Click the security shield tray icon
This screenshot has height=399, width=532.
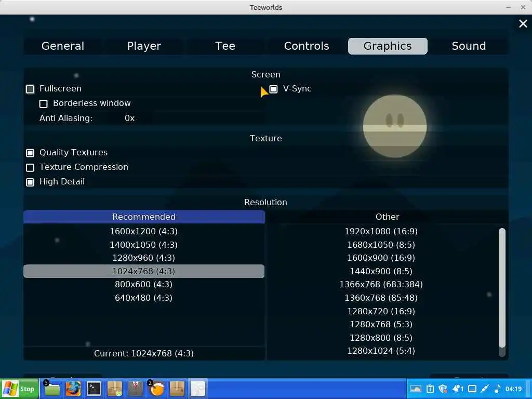coord(443,389)
